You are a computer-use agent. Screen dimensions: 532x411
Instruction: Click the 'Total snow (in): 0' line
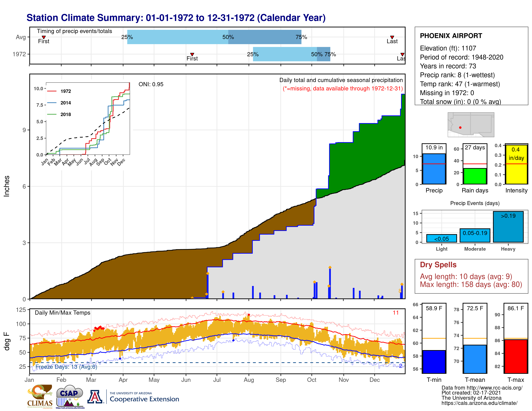460,102
